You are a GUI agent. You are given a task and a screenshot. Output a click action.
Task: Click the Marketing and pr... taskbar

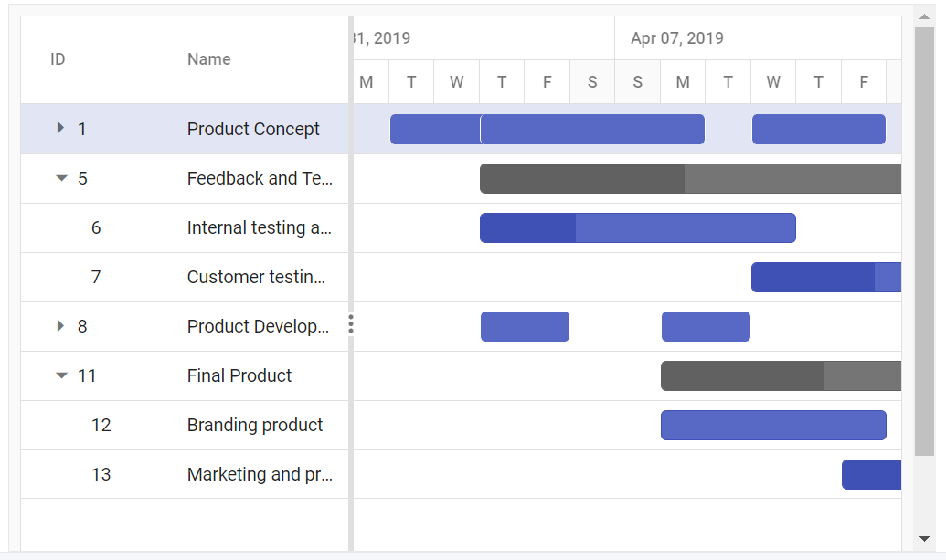click(x=871, y=474)
